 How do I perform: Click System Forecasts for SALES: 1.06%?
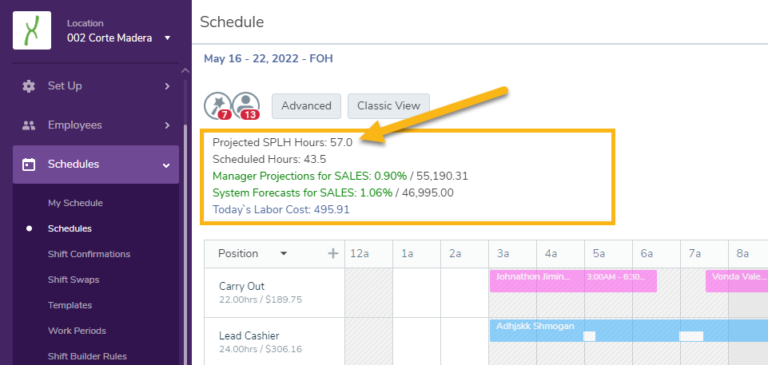[302, 193]
